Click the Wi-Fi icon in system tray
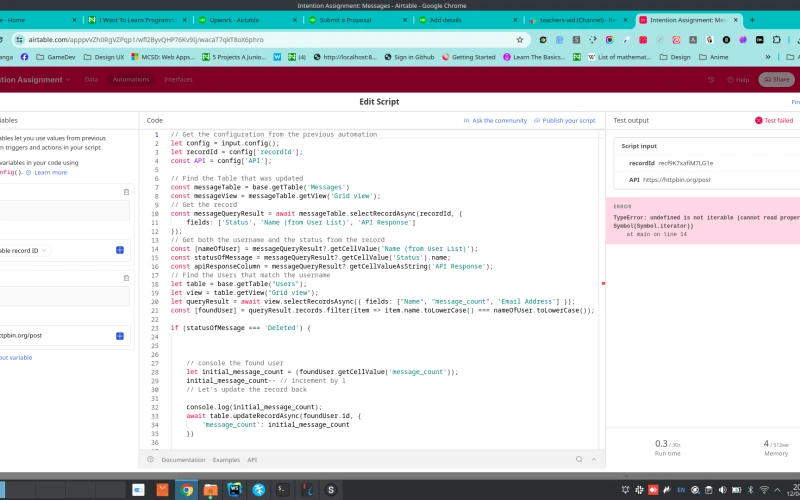Viewport: 800px width, 500px height. tap(764, 490)
